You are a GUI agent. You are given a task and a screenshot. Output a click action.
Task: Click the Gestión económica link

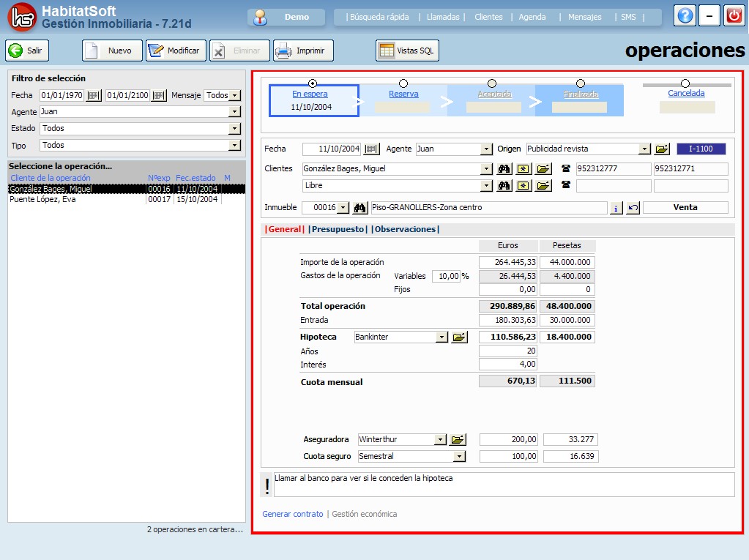[365, 514]
